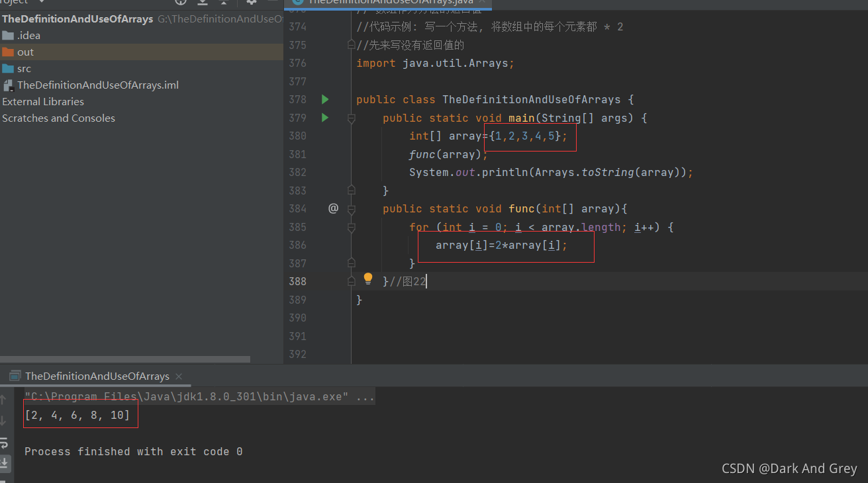Toggle soft-wrap icon in Run console

tap(4, 442)
